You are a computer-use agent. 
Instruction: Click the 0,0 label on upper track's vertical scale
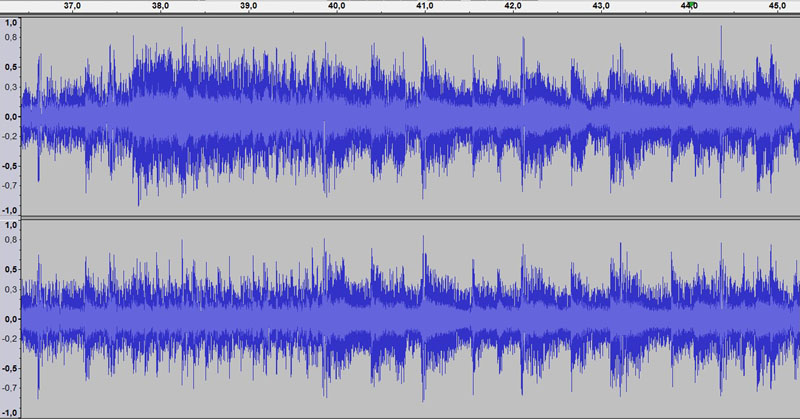click(11, 116)
